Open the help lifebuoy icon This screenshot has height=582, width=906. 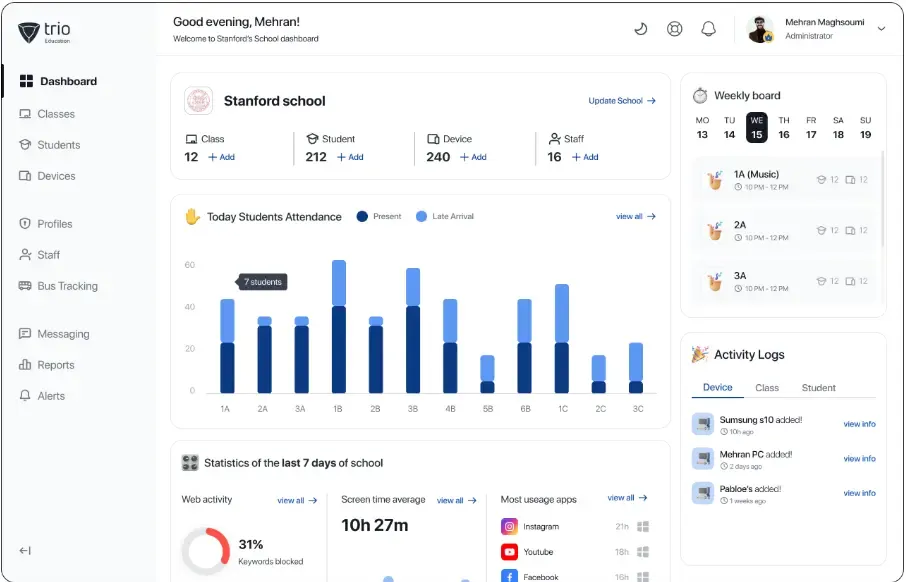(x=675, y=29)
